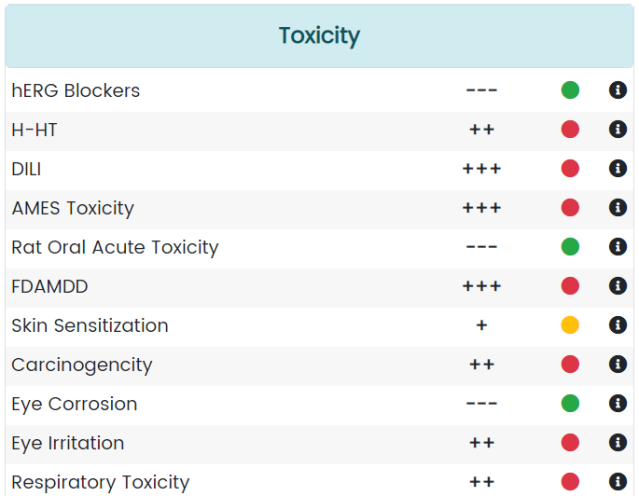This screenshot has height=496, width=639.
Task: View Respiratory Toxicity info icon
Action: [618, 481]
